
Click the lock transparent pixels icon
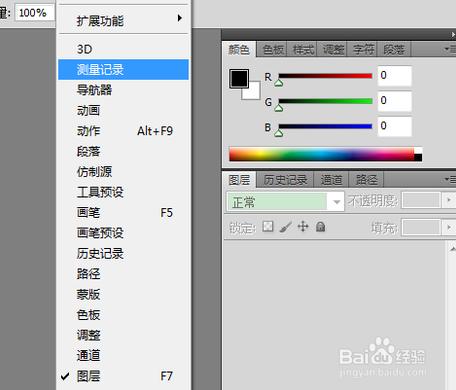pos(268,227)
